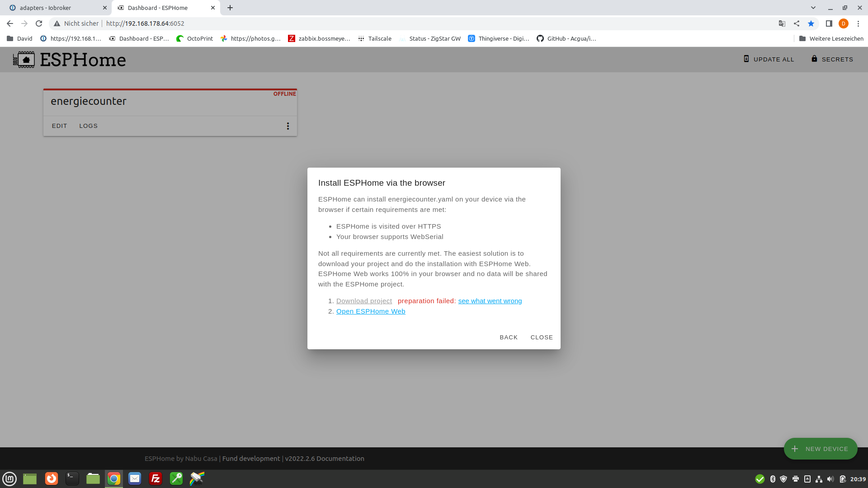868x488 pixels.
Task: Click EDIT on the energiecounter card
Action: pyautogui.click(x=59, y=126)
